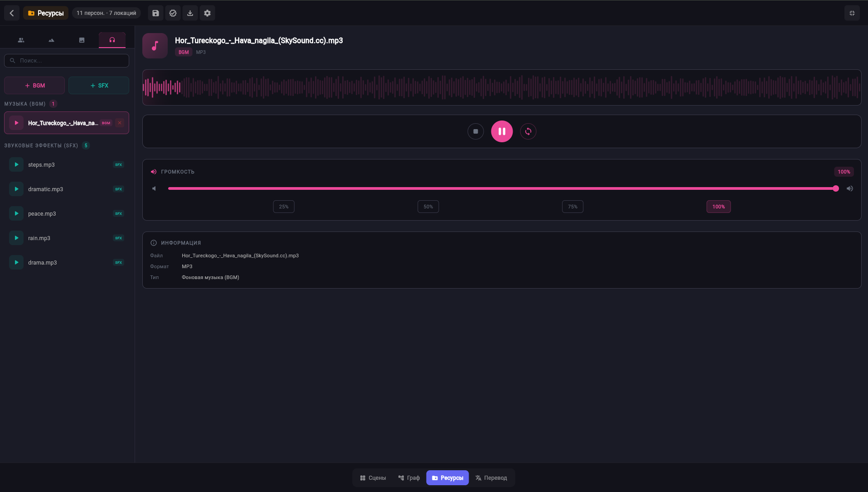Click the validation check badge icon
The height and width of the screenshot is (492, 868).
point(173,13)
